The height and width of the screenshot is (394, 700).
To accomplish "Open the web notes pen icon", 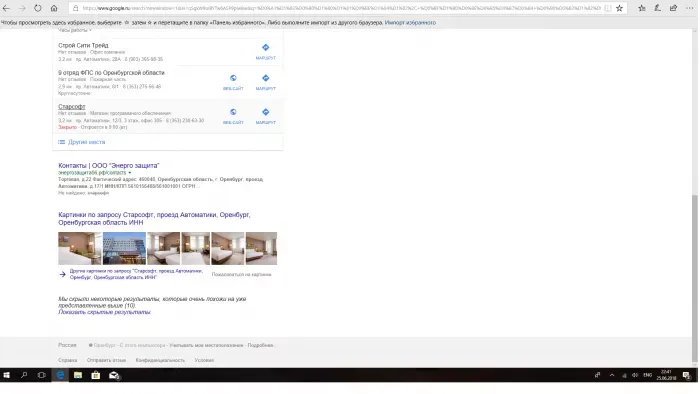I will [x=658, y=8].
